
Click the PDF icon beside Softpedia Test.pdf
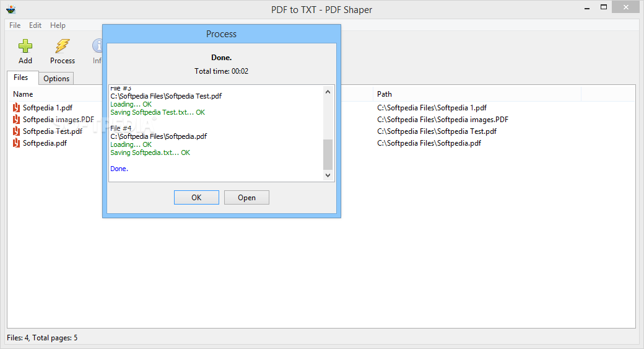click(x=17, y=131)
